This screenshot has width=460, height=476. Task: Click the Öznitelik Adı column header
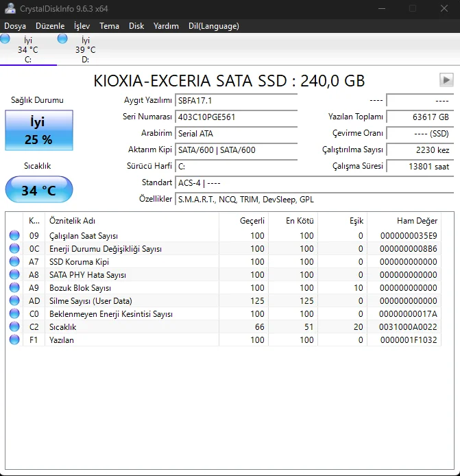72,221
